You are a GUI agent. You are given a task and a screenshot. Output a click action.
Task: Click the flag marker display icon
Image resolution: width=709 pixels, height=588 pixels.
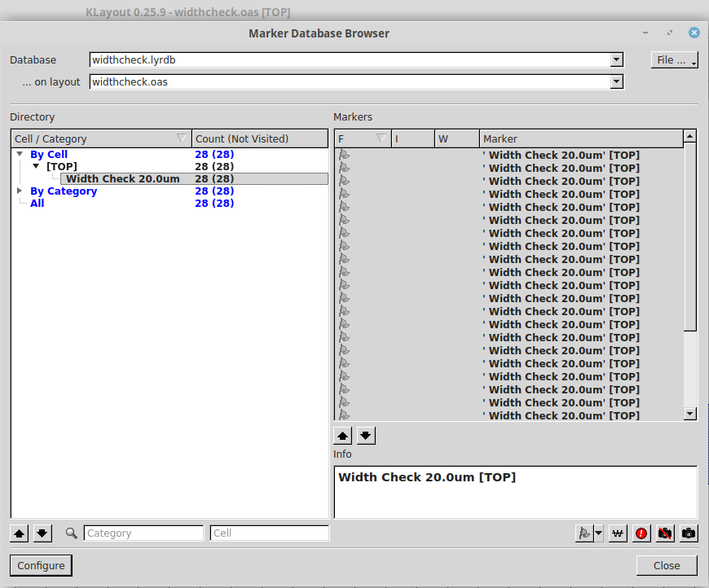click(x=583, y=533)
